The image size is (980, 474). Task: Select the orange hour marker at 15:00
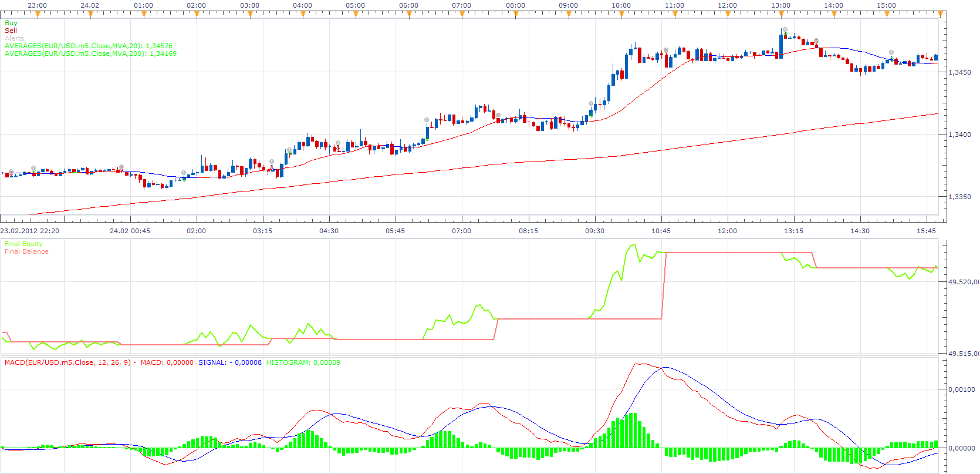(x=887, y=15)
